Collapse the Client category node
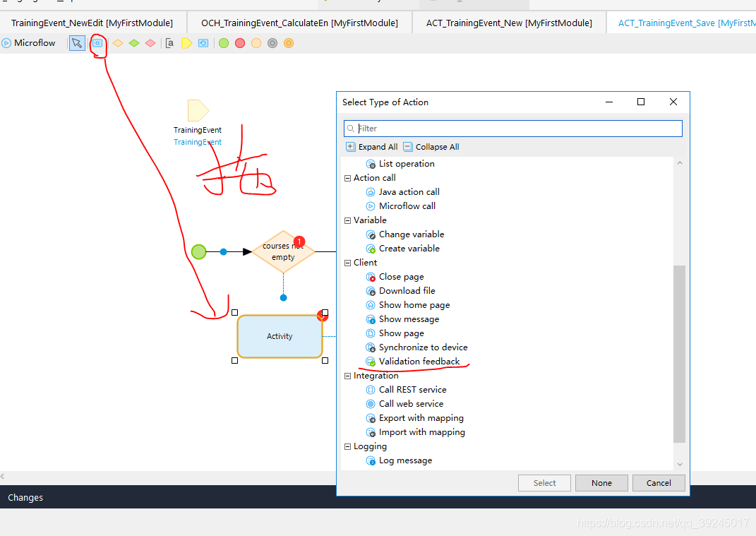Viewport: 756px width, 536px height. point(348,263)
